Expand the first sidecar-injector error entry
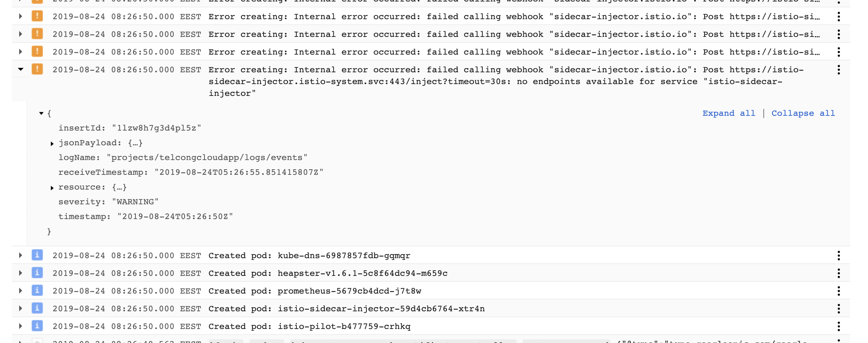868x343 pixels. tap(20, 16)
